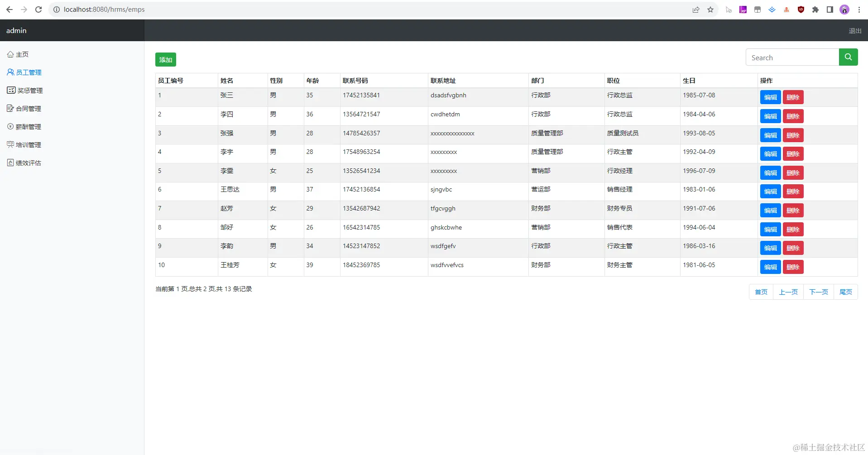Go to 首页 in pagination
Image resolution: width=868 pixels, height=455 pixels.
(x=761, y=292)
